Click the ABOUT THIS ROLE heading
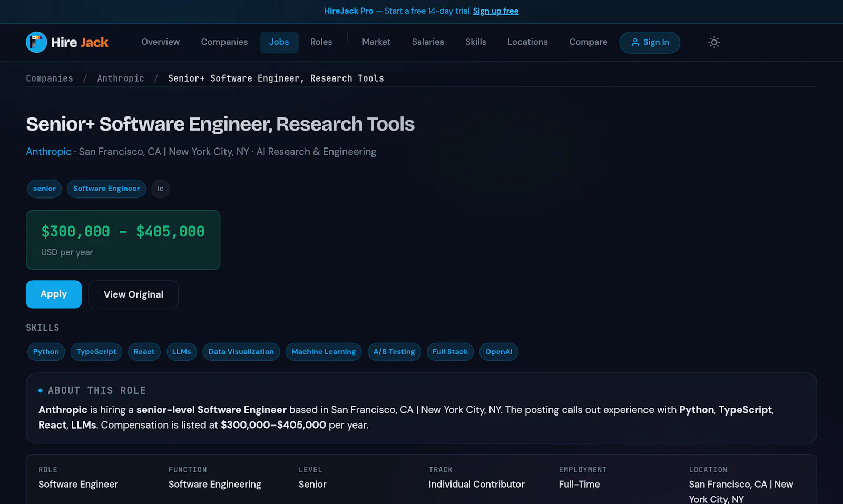Image resolution: width=843 pixels, height=504 pixels. [97, 391]
